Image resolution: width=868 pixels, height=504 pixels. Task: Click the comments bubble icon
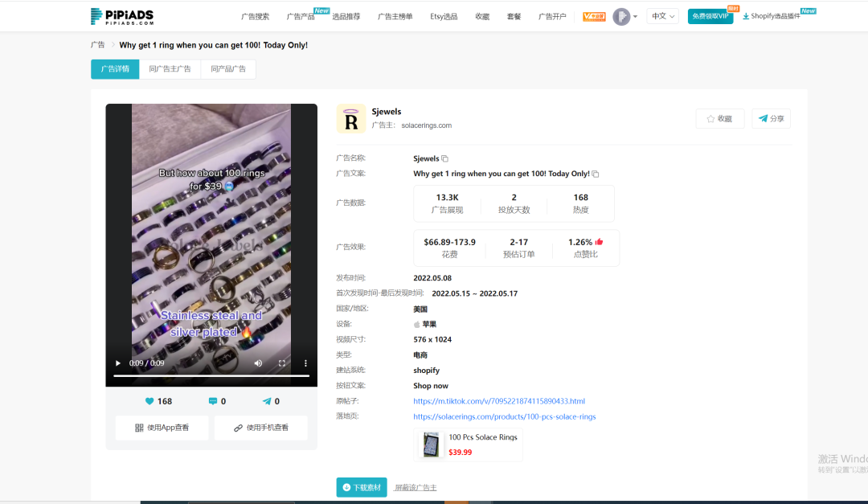click(212, 401)
